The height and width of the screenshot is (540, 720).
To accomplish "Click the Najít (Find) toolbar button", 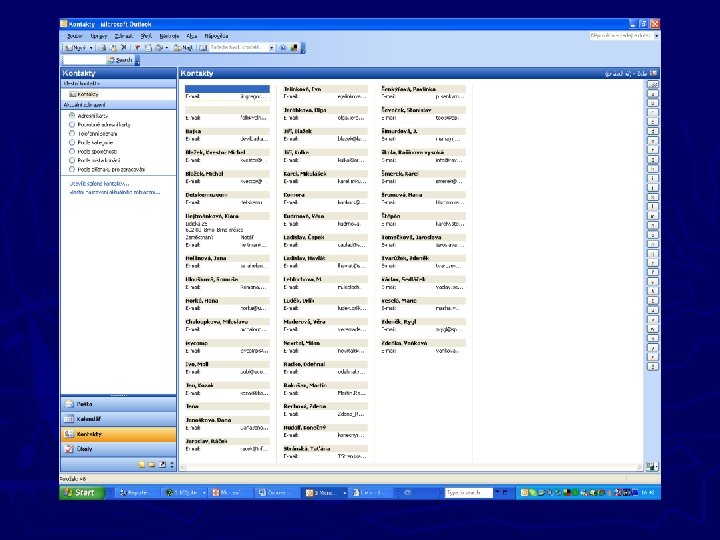I will [183, 48].
